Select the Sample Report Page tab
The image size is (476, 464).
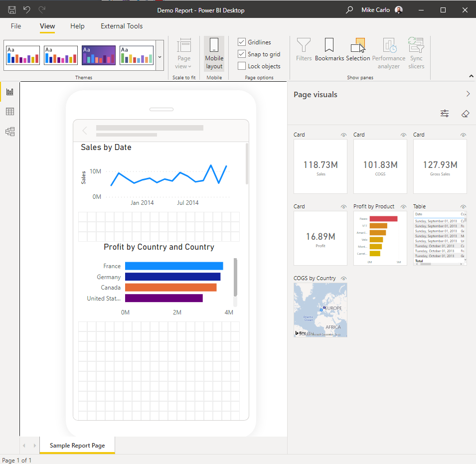tap(77, 445)
